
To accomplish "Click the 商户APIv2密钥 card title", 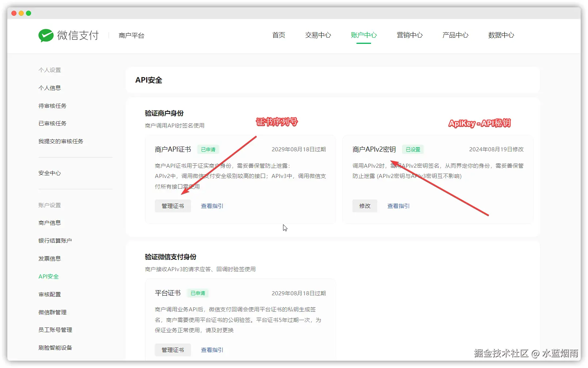I will click(x=374, y=149).
